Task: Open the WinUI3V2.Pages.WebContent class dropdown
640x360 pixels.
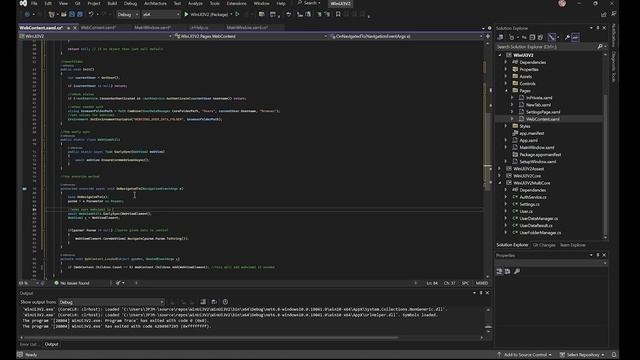Action: (251, 36)
